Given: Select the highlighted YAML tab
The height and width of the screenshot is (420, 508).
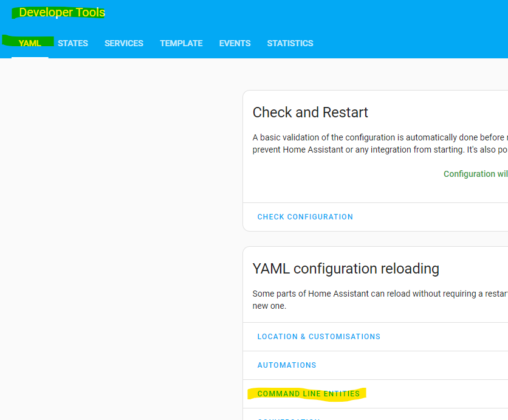Looking at the screenshot, I should tap(30, 43).
